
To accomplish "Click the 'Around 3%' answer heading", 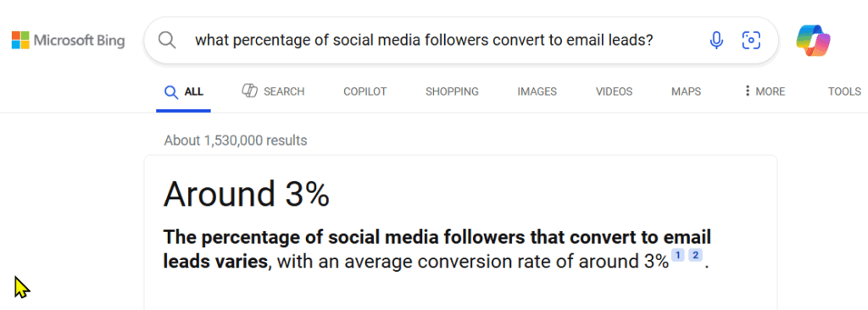I will tap(247, 194).
